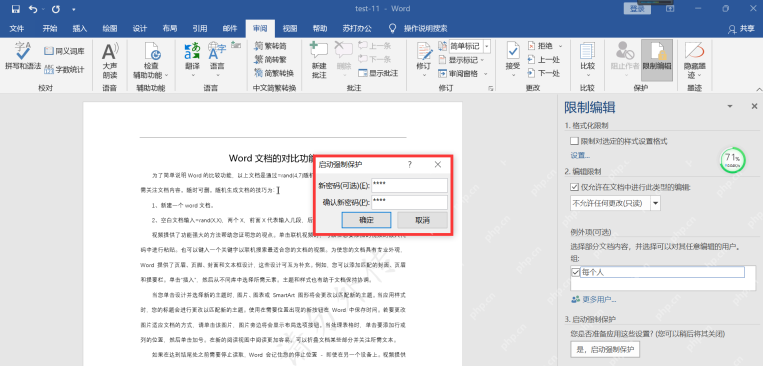Expand the 接受 dropdown arrow
This screenshot has width=763, height=366.
click(x=513, y=75)
